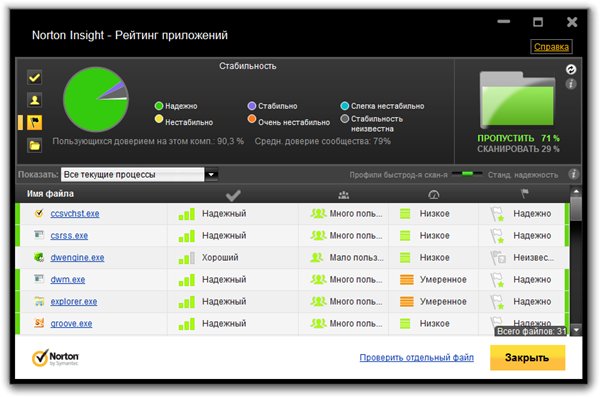
Task: Open the Справка help link
Action: click(551, 47)
